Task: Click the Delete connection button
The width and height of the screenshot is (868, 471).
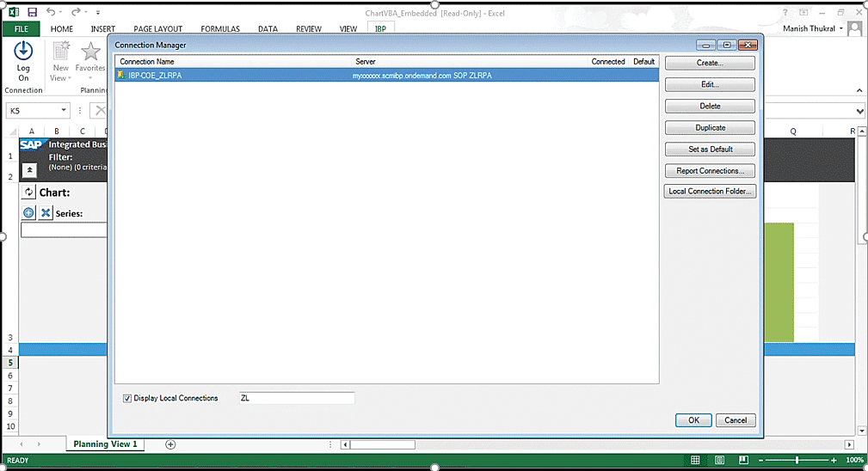Action: point(710,106)
